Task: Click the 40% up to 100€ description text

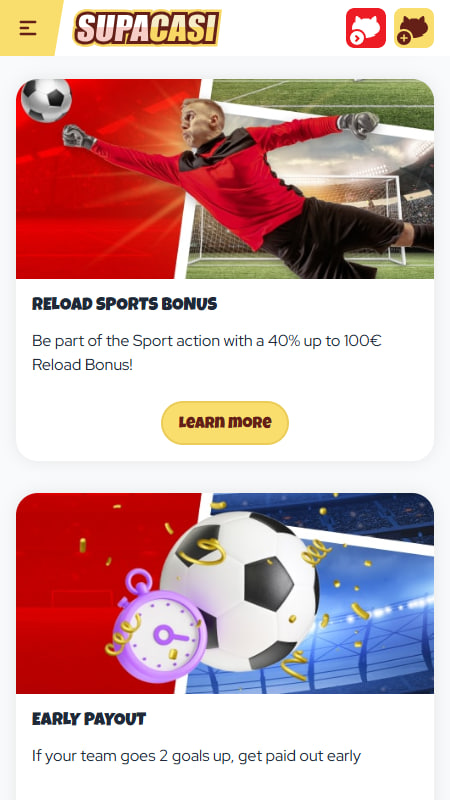Action: point(207,353)
